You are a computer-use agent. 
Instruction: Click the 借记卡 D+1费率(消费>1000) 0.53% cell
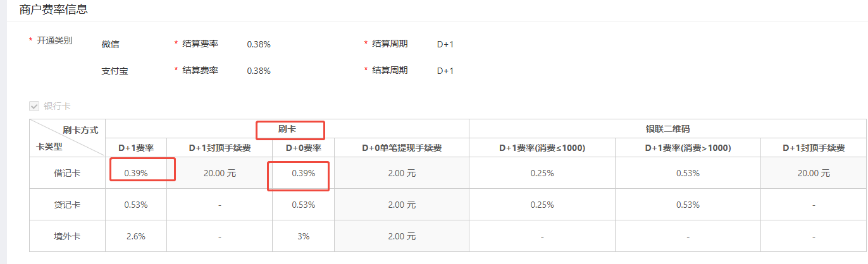coord(688,173)
